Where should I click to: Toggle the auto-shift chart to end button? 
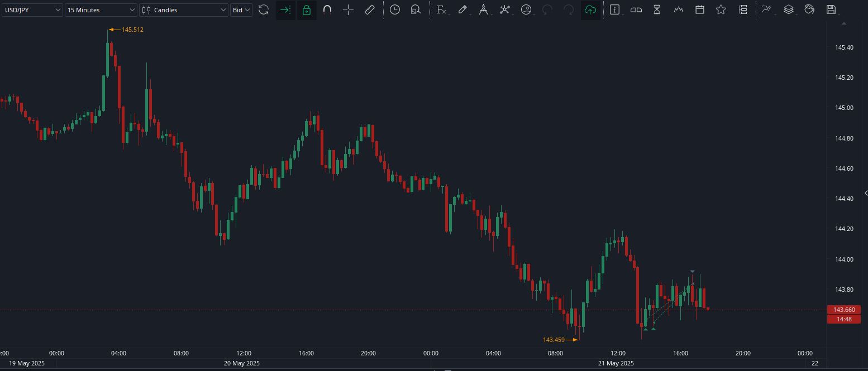pos(285,10)
